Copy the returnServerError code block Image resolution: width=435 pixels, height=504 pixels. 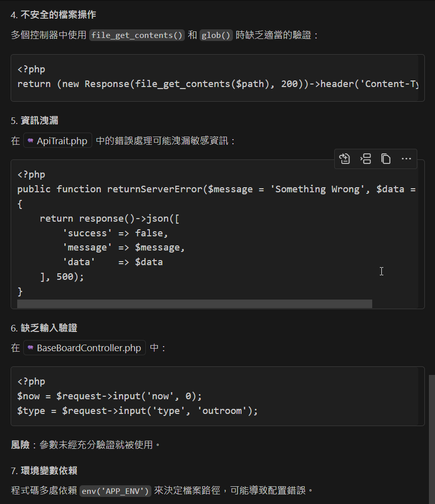coord(386,159)
